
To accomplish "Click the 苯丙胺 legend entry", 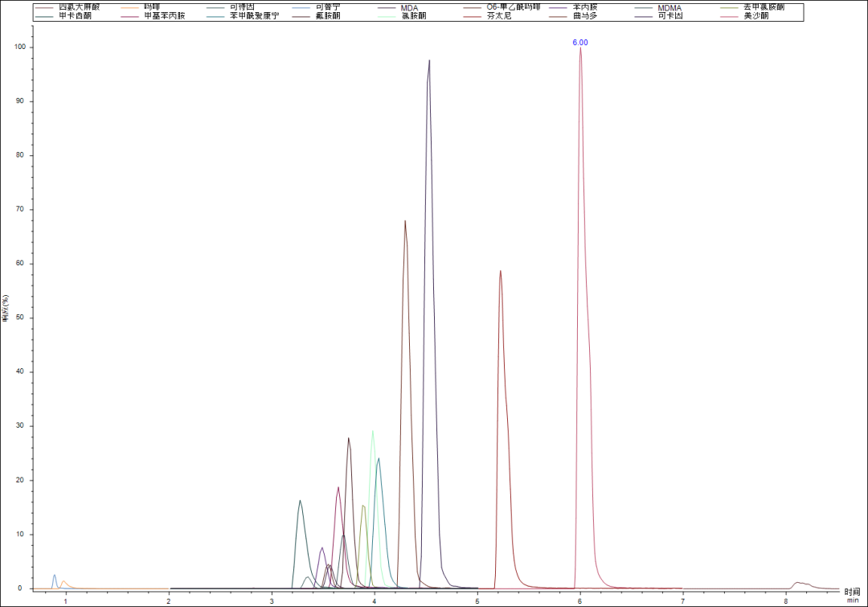I will [574, 7].
